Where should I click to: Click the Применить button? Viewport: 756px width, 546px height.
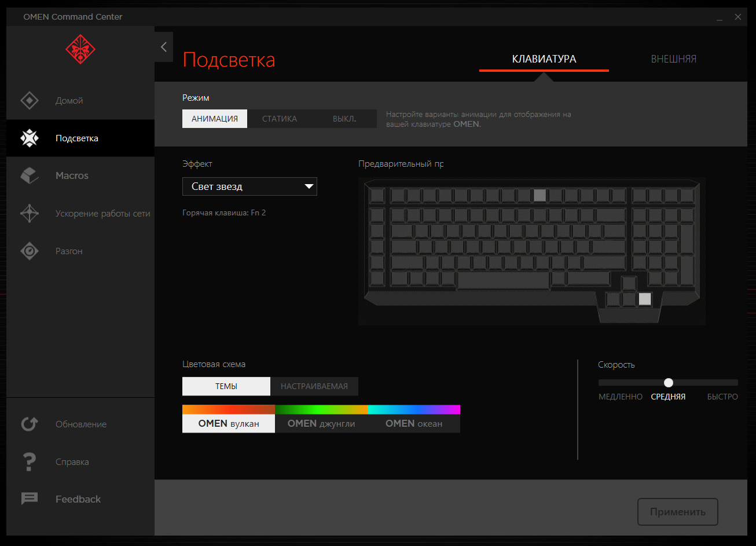(x=678, y=512)
